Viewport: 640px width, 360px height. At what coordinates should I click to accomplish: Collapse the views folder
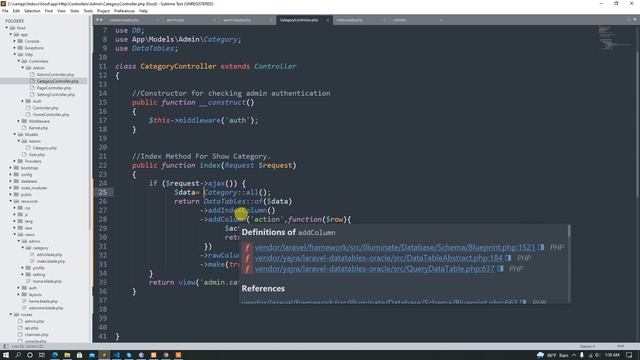pyautogui.click(x=15, y=235)
